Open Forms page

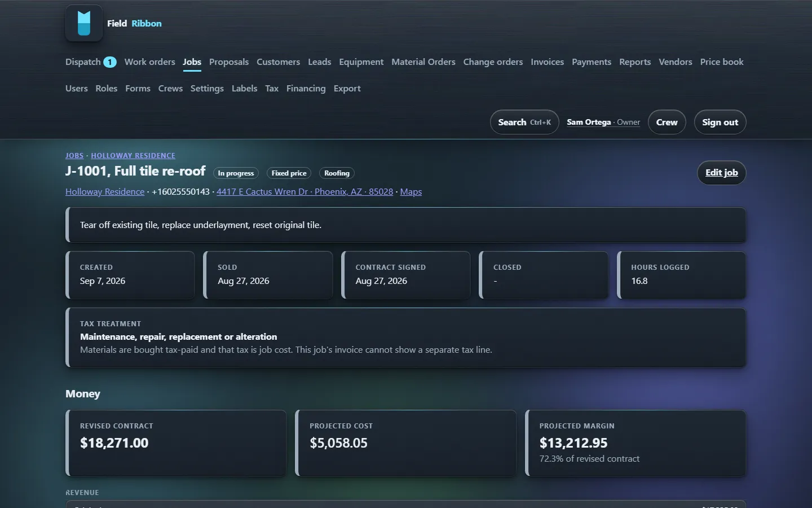pos(138,89)
